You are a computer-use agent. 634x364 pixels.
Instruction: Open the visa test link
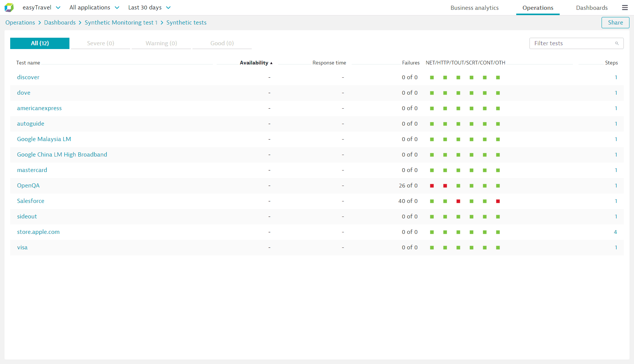pos(22,247)
